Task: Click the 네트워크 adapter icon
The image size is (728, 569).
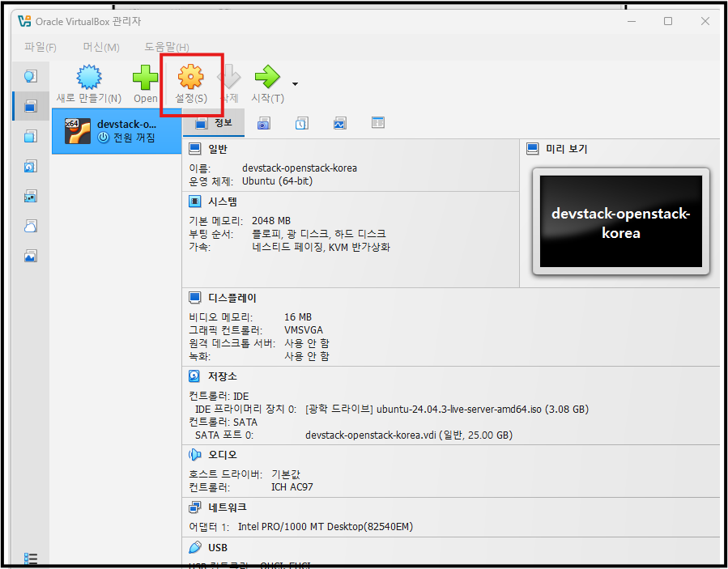Action: pyautogui.click(x=194, y=507)
